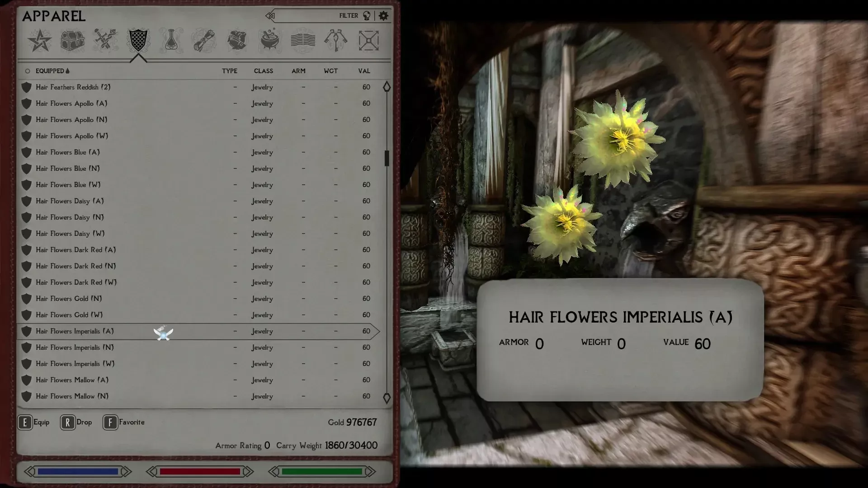Viewport: 868px width, 488px height.
Task: Sort by the TYPE column header
Action: [230, 71]
